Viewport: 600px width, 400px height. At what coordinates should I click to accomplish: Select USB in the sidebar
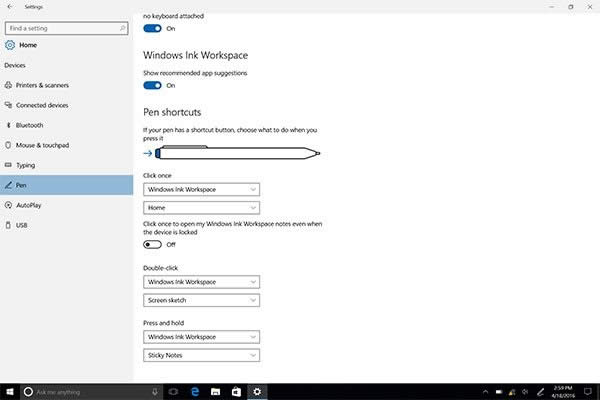click(22, 225)
